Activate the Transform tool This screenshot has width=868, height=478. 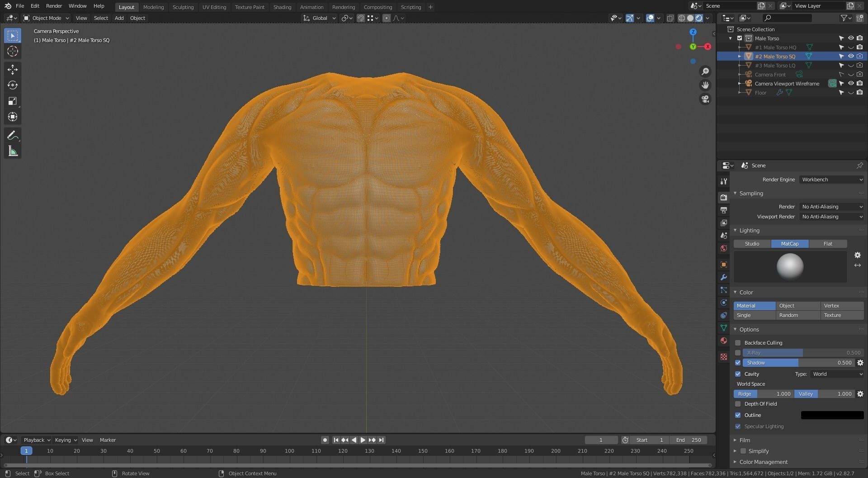coord(13,117)
